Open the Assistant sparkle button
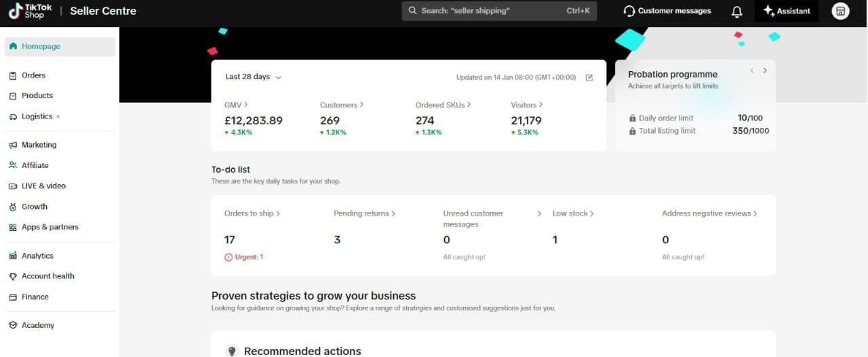The image size is (868, 357). [786, 11]
